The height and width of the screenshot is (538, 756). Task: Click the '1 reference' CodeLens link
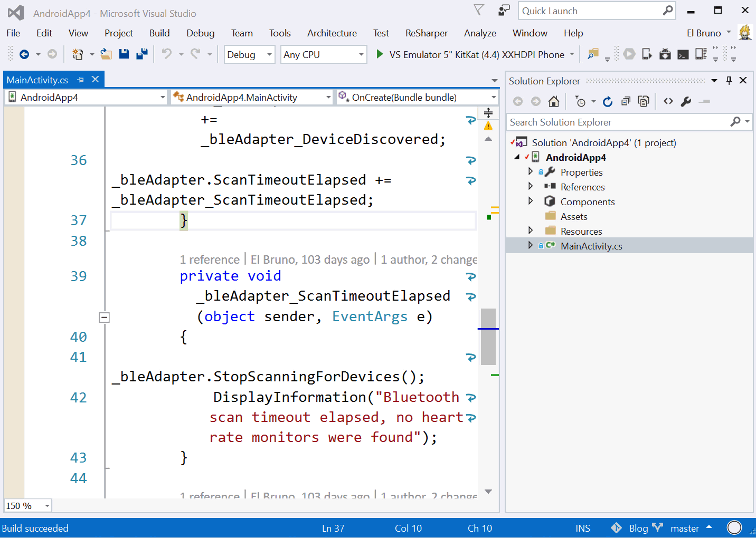(x=210, y=260)
